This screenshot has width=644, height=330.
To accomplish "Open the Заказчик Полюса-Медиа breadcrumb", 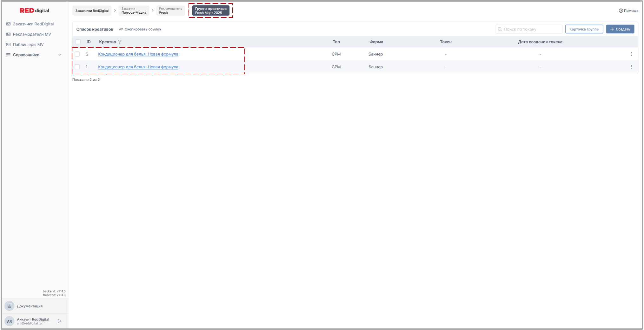I will (134, 11).
